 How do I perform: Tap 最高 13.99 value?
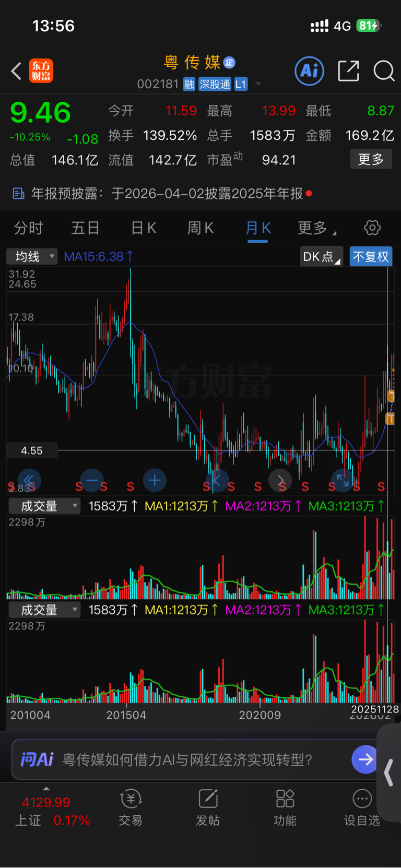pyautogui.click(x=278, y=111)
